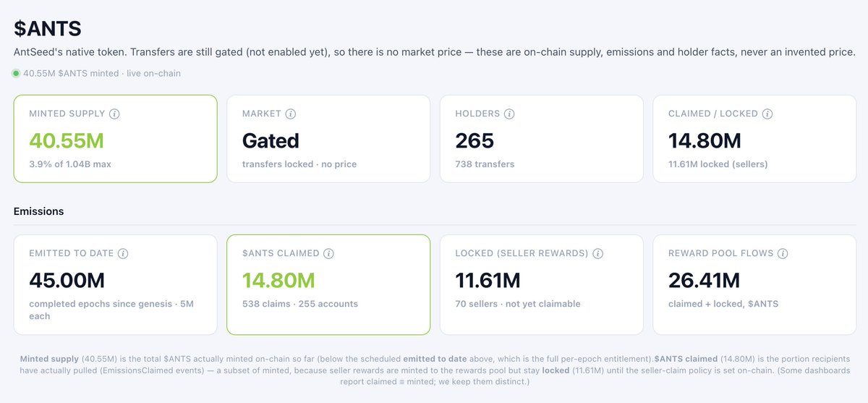Viewport: 868px width, 403px height.
Task: Click the Emitted To Date 45.00M card
Action: pyautogui.click(x=115, y=284)
